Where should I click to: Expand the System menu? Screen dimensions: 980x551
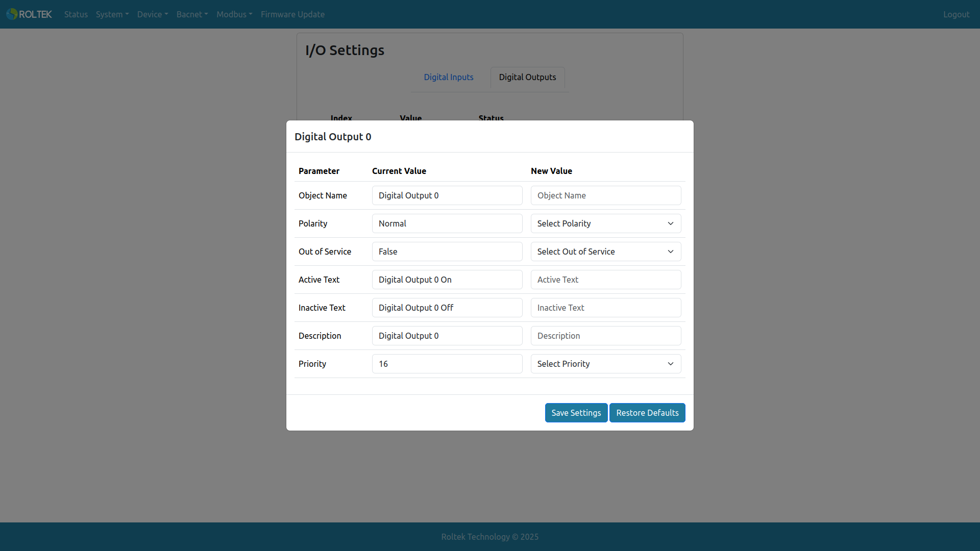pos(112,14)
